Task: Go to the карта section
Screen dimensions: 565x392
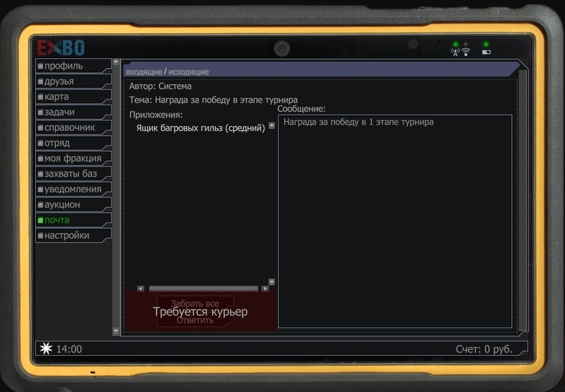Action: (x=74, y=97)
